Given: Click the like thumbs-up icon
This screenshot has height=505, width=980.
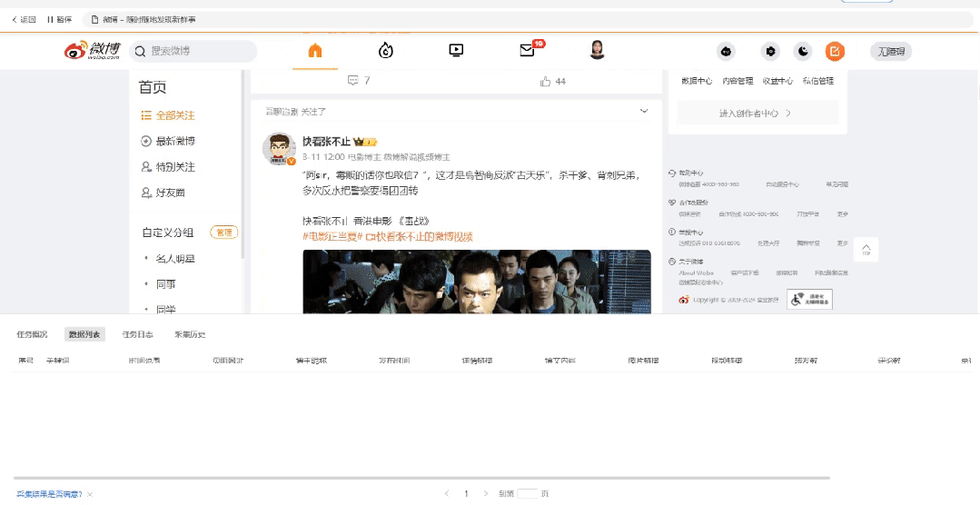Looking at the screenshot, I should point(546,81).
